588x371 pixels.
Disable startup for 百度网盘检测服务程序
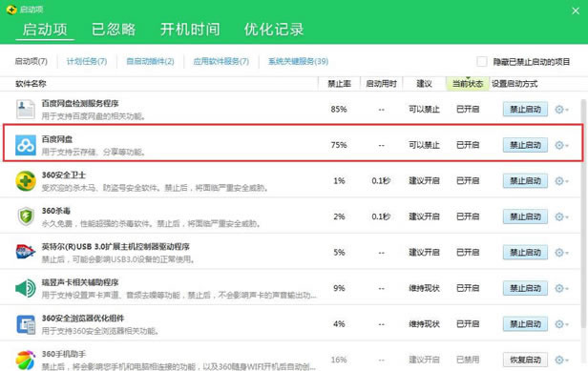[525, 110]
